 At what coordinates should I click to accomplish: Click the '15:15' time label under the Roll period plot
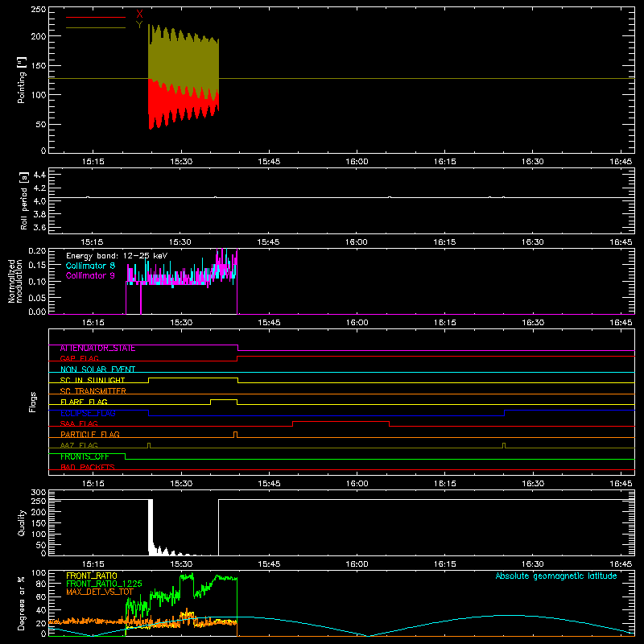[x=92, y=242]
